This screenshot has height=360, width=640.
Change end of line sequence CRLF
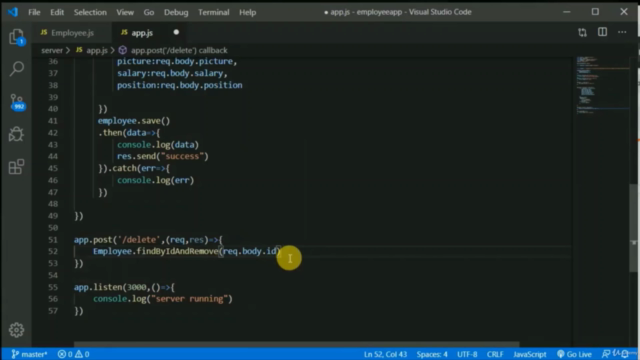pyautogui.click(x=495, y=354)
